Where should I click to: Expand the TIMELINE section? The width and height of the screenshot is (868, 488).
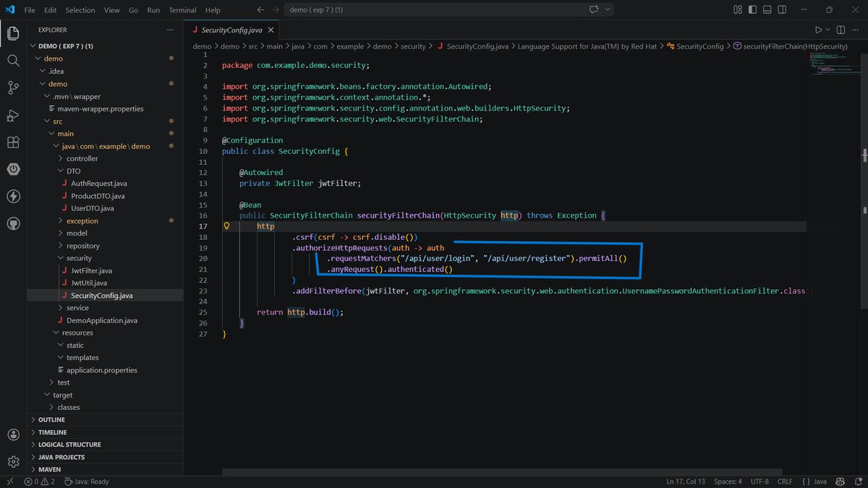click(x=105, y=432)
